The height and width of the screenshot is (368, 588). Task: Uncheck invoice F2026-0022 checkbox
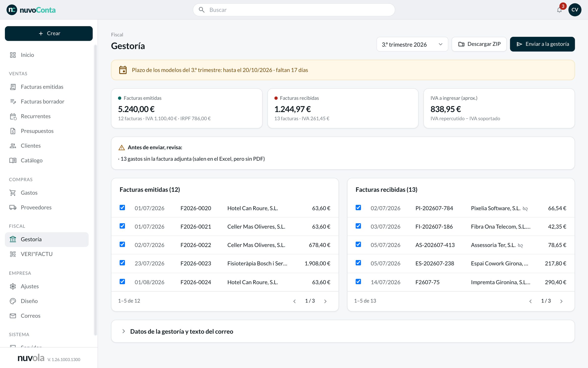pos(122,244)
